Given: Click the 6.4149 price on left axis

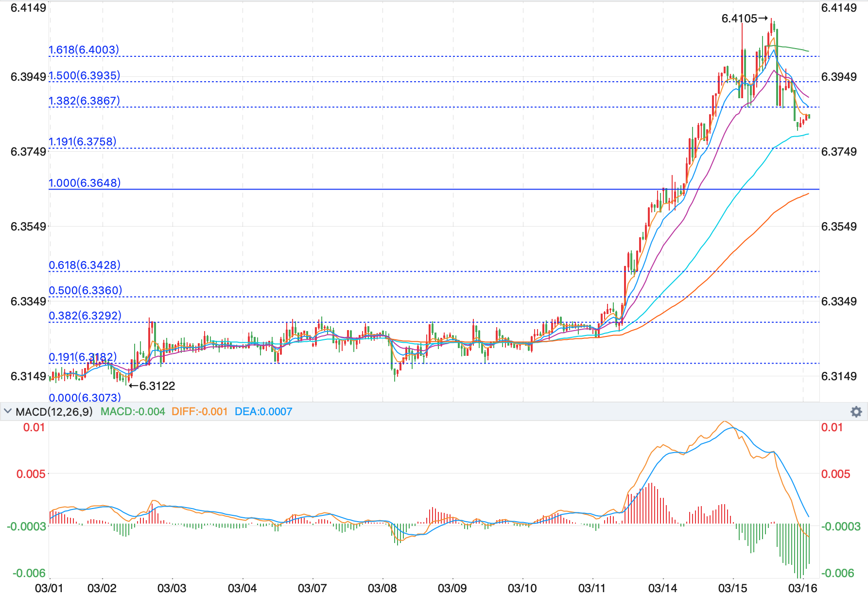Looking at the screenshot, I should coord(29,8).
